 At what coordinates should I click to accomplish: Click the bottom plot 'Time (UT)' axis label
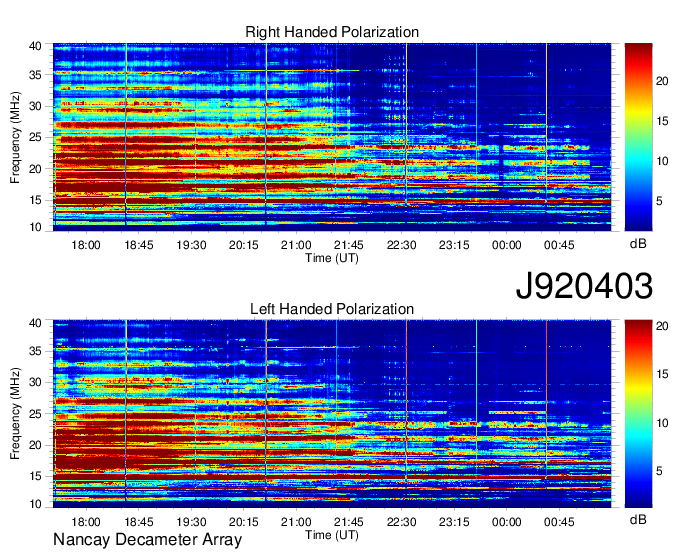pos(332,535)
